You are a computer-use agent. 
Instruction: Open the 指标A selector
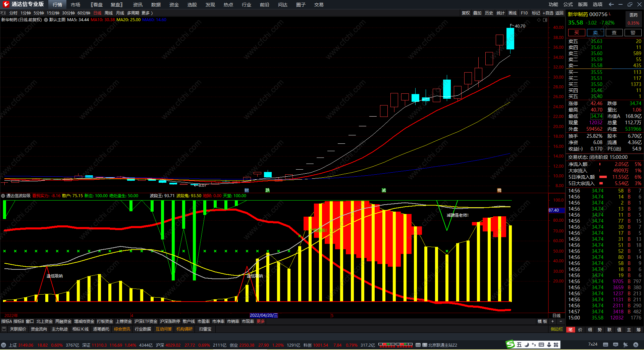pos(6,321)
